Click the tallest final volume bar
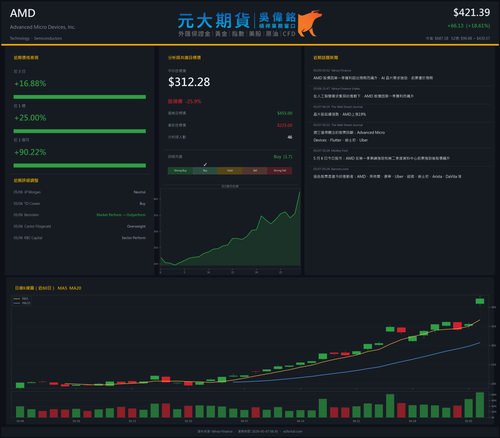 pos(480,405)
